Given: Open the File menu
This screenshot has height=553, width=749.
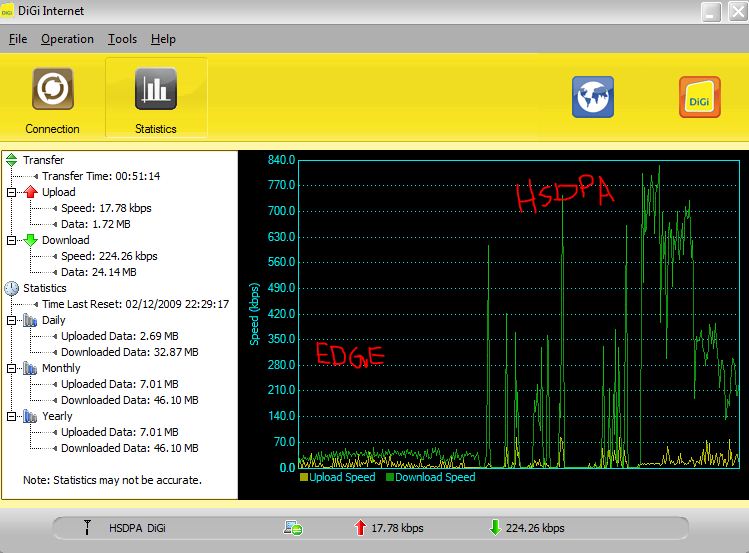Looking at the screenshot, I should [x=18, y=39].
